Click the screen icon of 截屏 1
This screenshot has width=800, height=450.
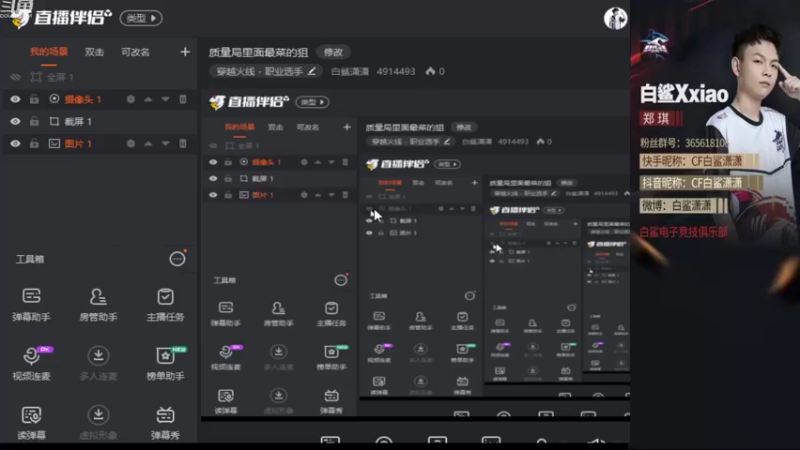54,121
